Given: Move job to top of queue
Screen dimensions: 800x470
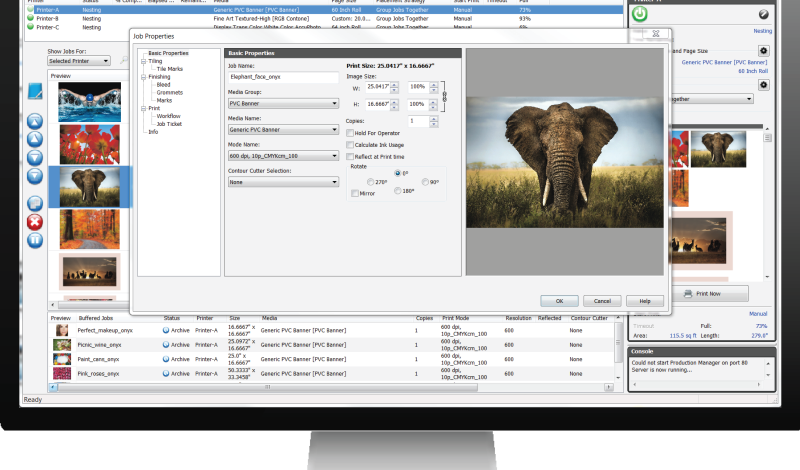Looking at the screenshot, I should 35,121.
